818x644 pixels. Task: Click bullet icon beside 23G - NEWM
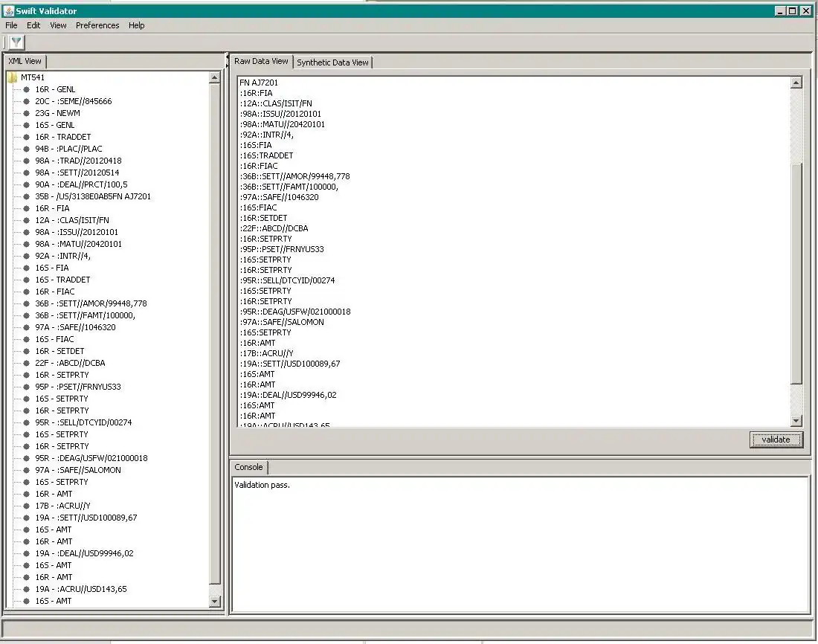click(26, 113)
